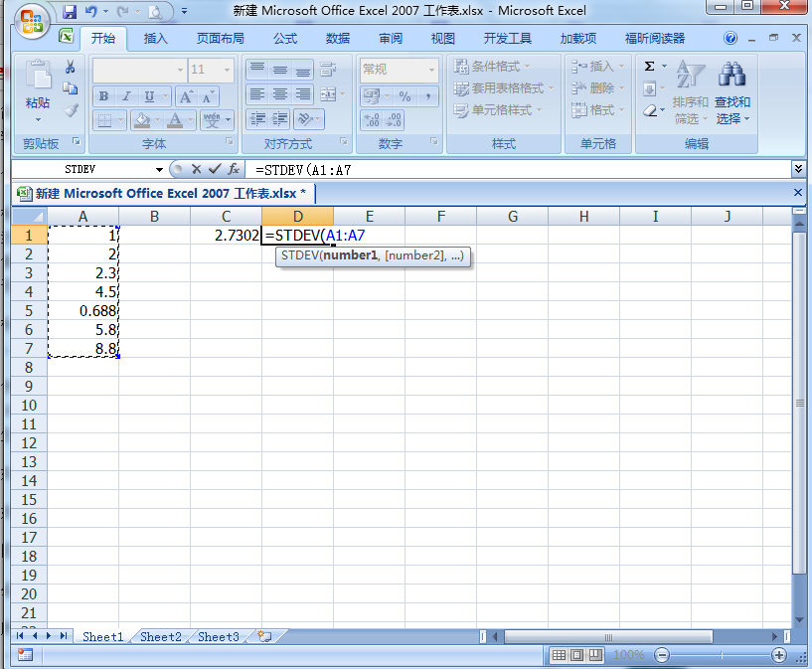Open the font name dropdown
The height and width of the screenshot is (669, 812).
coord(180,70)
